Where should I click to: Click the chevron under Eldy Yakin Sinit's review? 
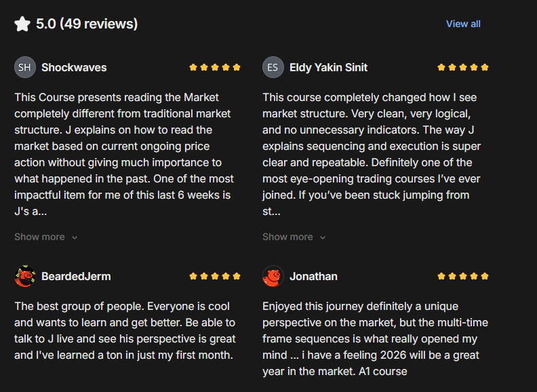tap(323, 237)
